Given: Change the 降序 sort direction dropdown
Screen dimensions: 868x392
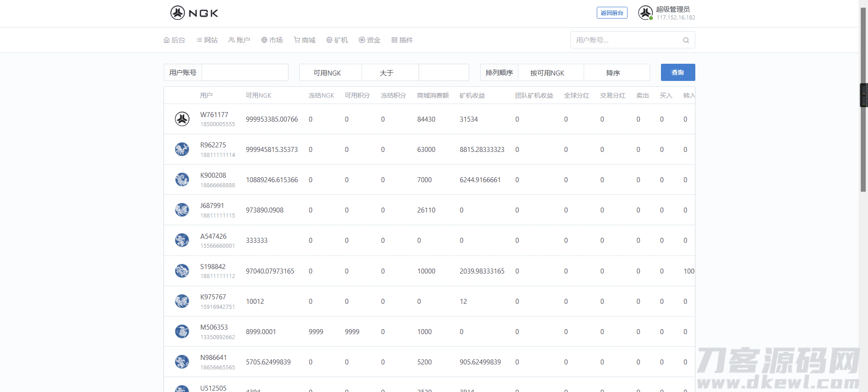Looking at the screenshot, I should pyautogui.click(x=616, y=73).
